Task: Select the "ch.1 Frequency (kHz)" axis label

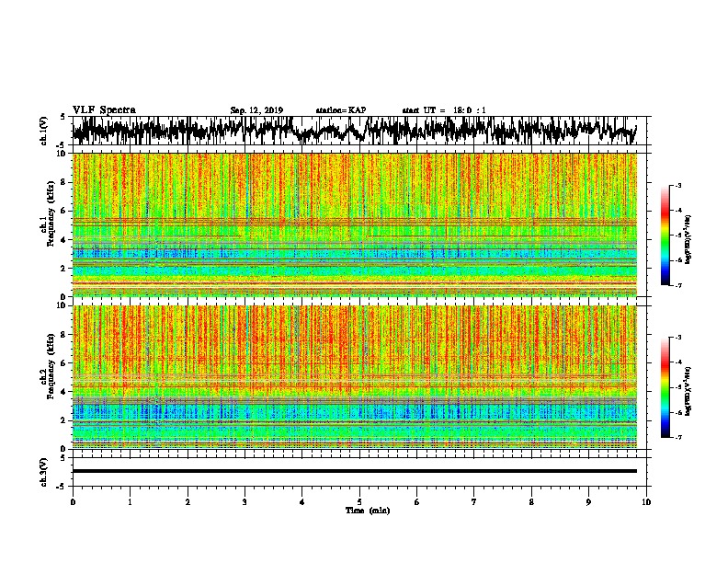Action: coord(48,214)
